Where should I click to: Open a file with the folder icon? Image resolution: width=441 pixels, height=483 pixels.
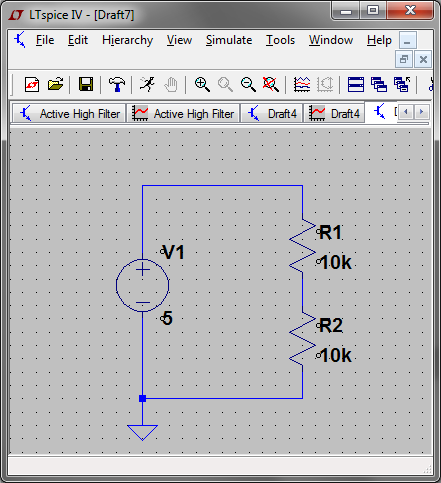pyautogui.click(x=55, y=84)
